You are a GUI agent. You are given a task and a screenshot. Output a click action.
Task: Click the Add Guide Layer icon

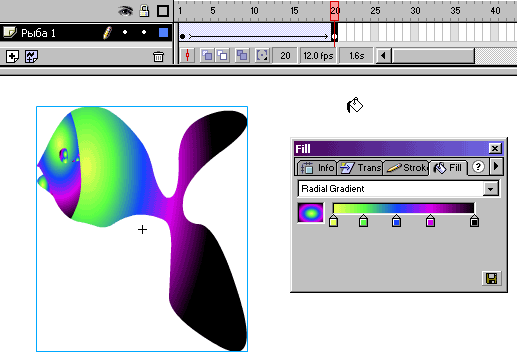[31, 56]
